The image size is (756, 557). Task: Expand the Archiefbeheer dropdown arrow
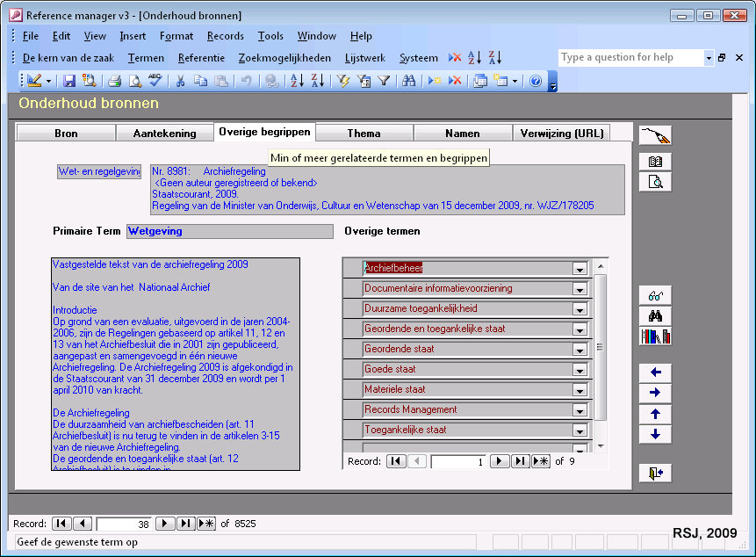tap(580, 269)
